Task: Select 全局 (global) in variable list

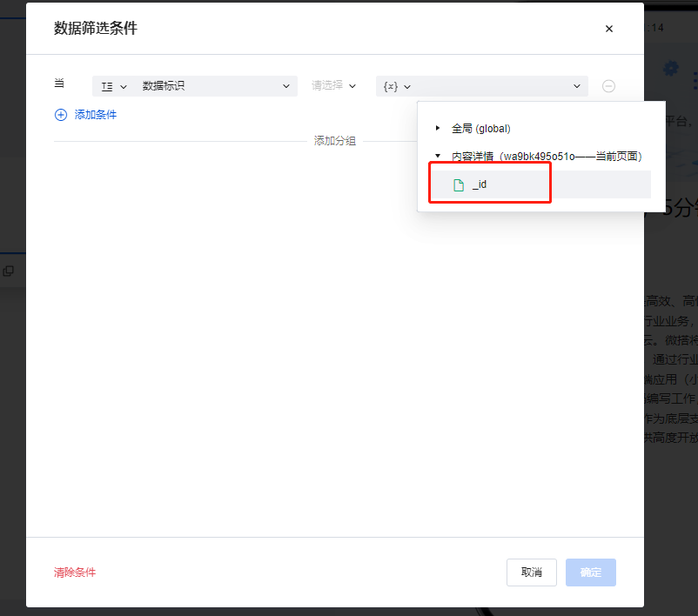Action: [x=480, y=129]
